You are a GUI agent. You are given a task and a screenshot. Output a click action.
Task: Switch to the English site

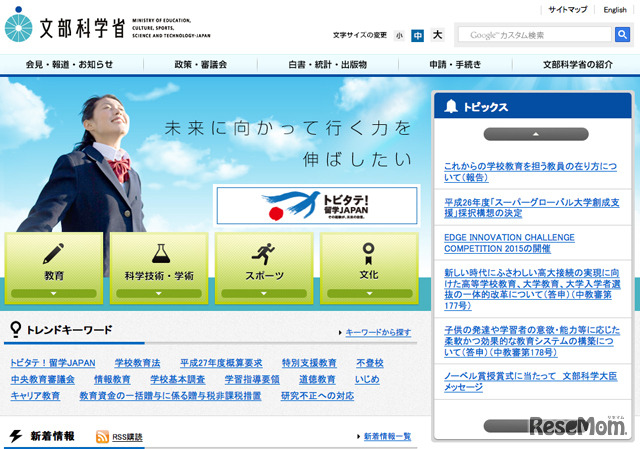tap(615, 9)
